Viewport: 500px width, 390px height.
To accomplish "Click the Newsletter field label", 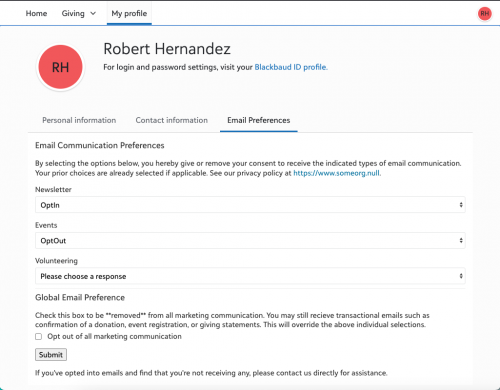I will click(53, 189).
